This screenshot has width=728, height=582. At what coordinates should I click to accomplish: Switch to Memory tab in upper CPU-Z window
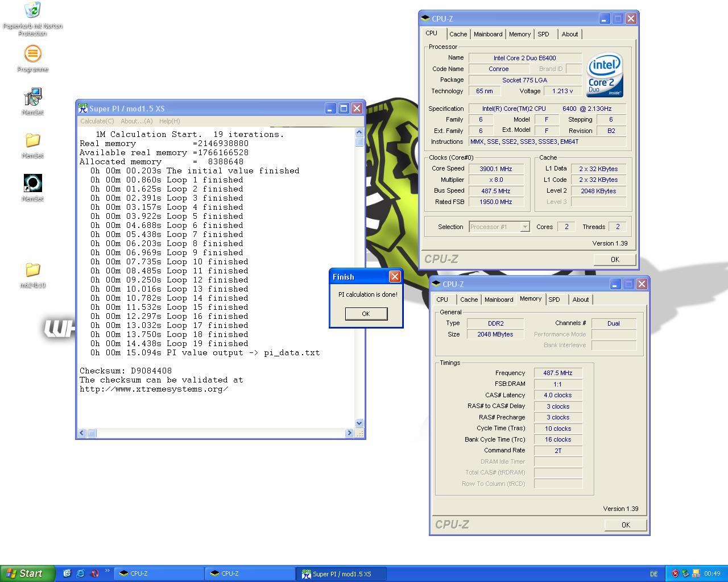pos(520,34)
